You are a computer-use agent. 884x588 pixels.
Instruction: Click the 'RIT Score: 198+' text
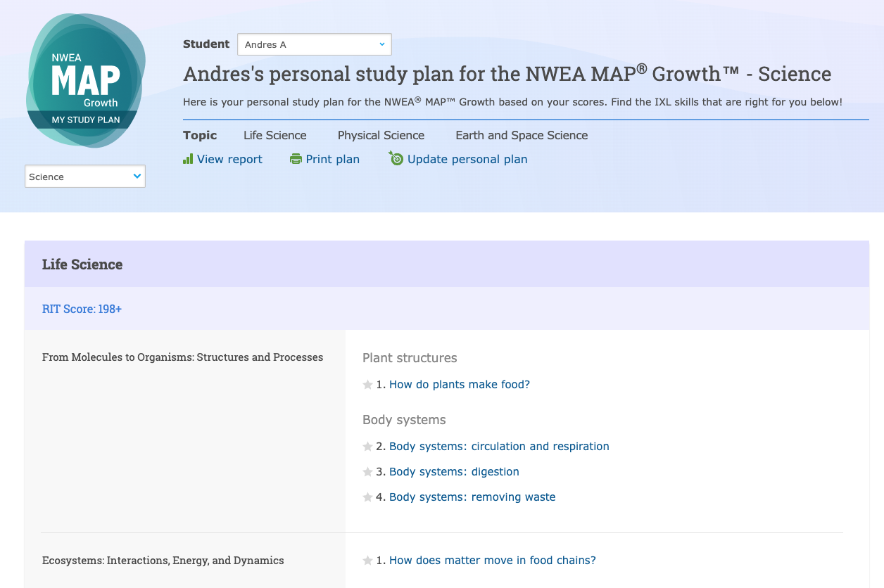pos(82,309)
